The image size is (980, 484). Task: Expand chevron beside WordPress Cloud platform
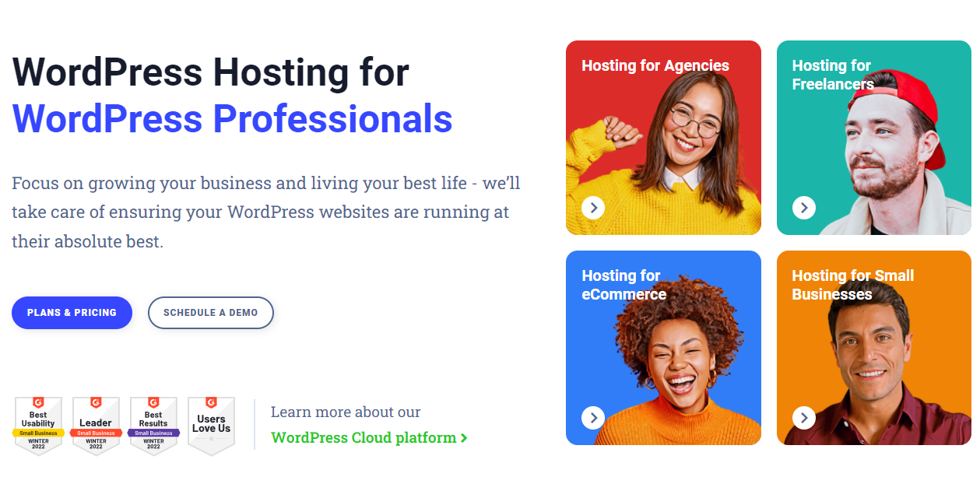[x=464, y=438]
